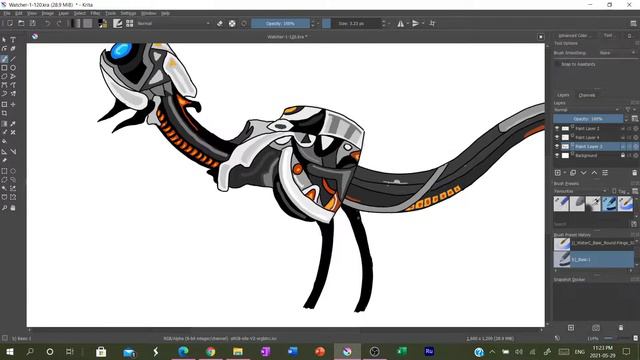Hide Paint Layer 3 with eye icon

point(557,146)
